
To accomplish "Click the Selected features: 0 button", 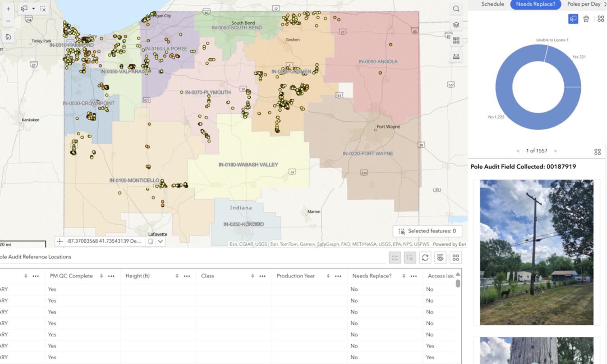I will 427,231.
